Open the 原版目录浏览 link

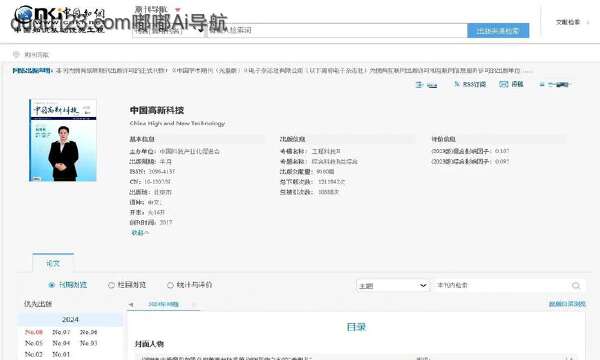tap(567, 304)
